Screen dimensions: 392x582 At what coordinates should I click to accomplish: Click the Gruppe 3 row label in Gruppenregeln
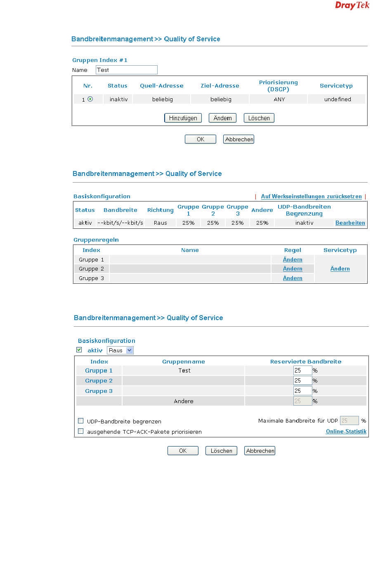(x=91, y=278)
